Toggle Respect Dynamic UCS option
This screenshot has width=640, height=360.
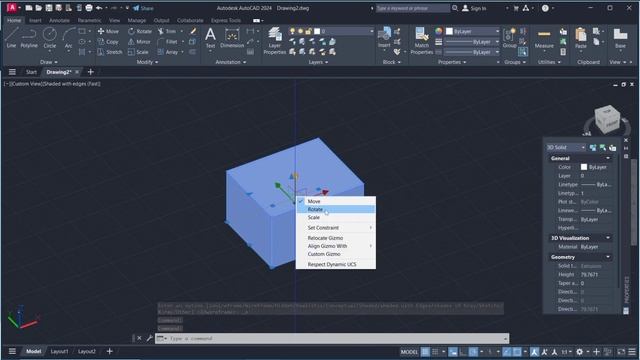coord(336,264)
